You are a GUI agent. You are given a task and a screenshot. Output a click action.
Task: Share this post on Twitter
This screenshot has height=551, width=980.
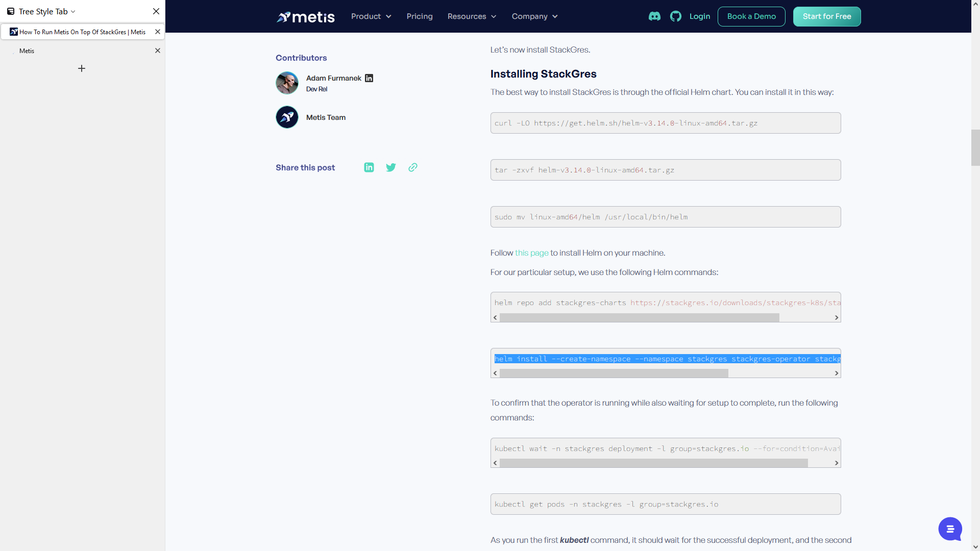tap(391, 167)
